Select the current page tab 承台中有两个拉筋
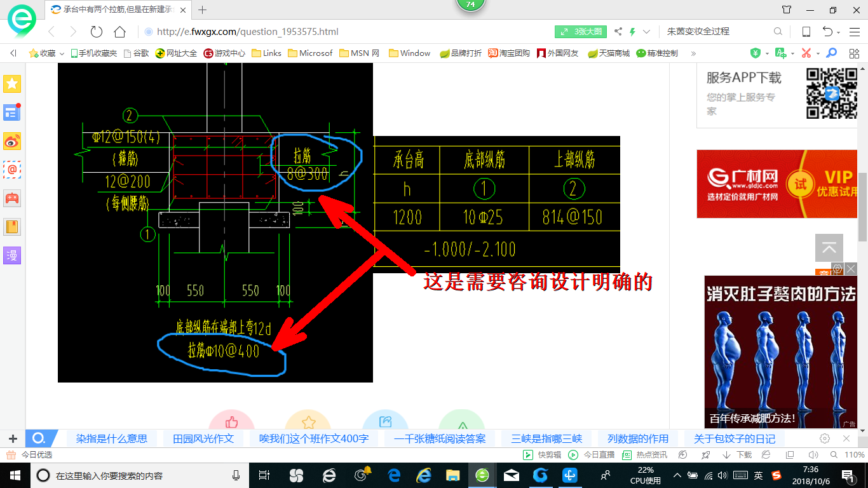The image size is (868, 488). (x=119, y=10)
